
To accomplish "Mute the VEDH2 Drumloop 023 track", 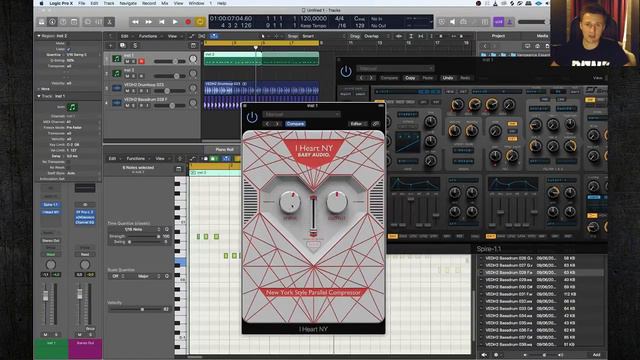I will [127, 91].
